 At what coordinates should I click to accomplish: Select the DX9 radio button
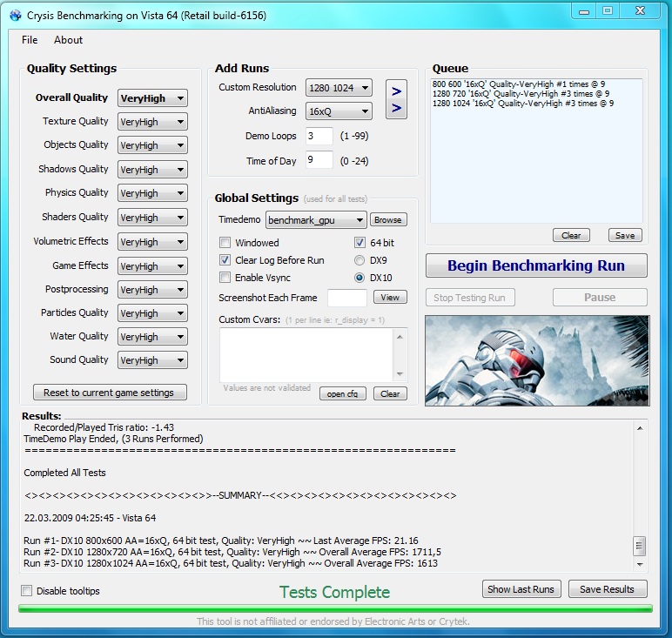tap(360, 260)
